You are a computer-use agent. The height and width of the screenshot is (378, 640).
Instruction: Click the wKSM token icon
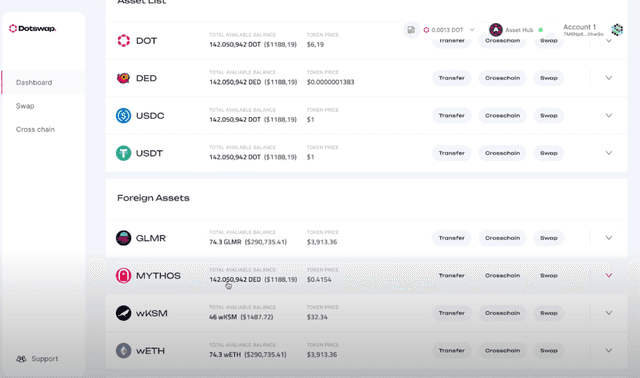(123, 313)
